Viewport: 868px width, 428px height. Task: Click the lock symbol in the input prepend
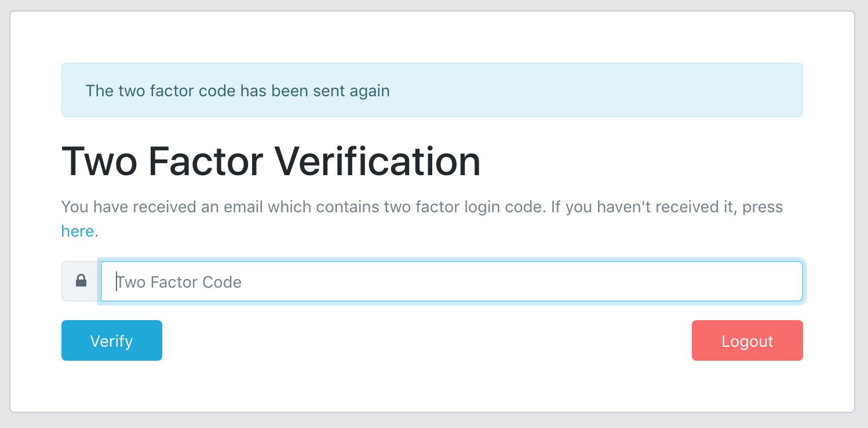point(81,281)
